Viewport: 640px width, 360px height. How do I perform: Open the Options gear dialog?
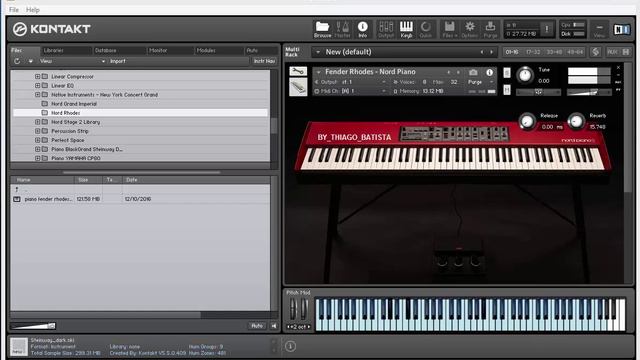(x=470, y=29)
